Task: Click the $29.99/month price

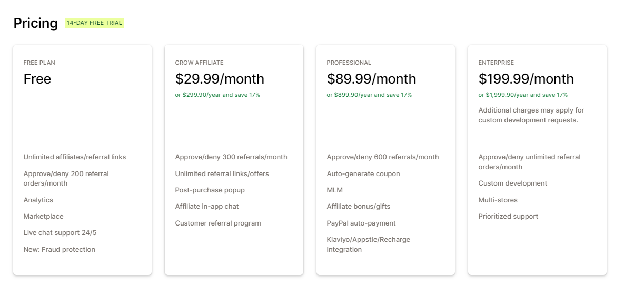Action: pyautogui.click(x=220, y=79)
